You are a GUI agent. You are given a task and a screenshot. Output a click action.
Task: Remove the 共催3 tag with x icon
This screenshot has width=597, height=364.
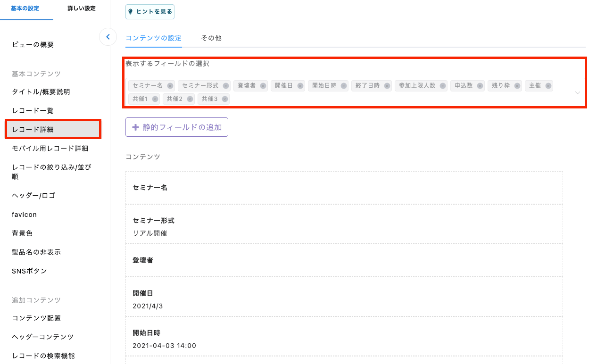click(x=225, y=99)
